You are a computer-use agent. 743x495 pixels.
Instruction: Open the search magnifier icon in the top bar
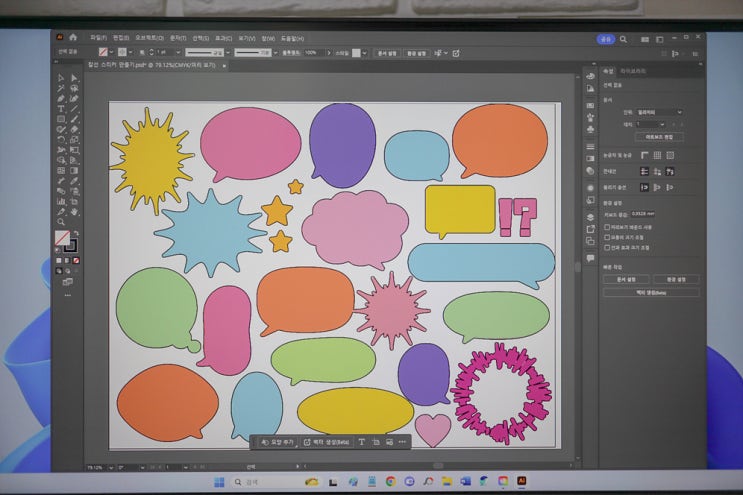[623, 39]
